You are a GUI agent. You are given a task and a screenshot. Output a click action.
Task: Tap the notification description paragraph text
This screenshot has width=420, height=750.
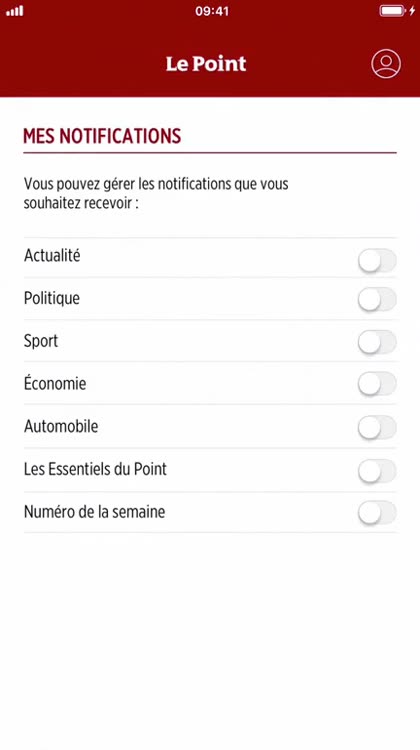(156, 193)
